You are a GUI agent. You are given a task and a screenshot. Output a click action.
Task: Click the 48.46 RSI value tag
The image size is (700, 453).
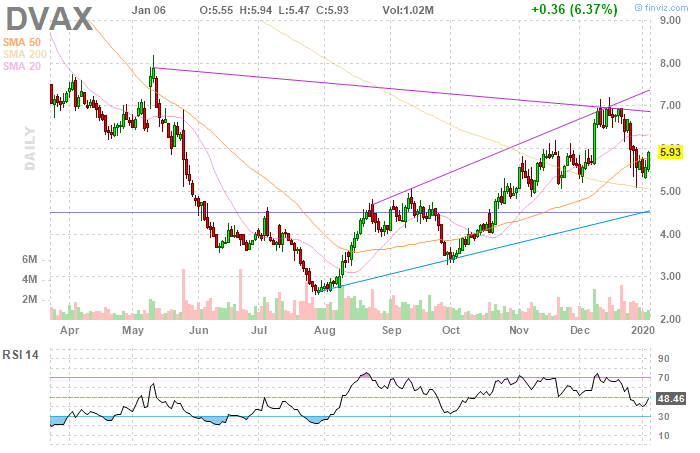click(x=671, y=398)
